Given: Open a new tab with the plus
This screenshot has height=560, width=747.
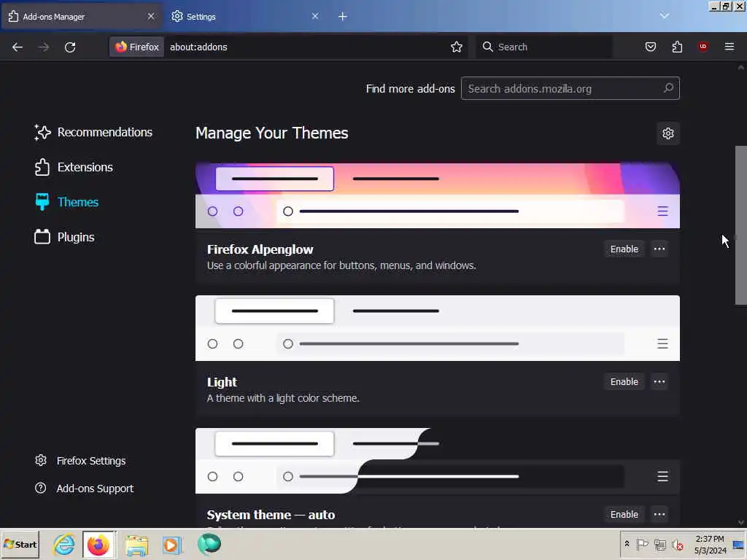Looking at the screenshot, I should tap(343, 16).
